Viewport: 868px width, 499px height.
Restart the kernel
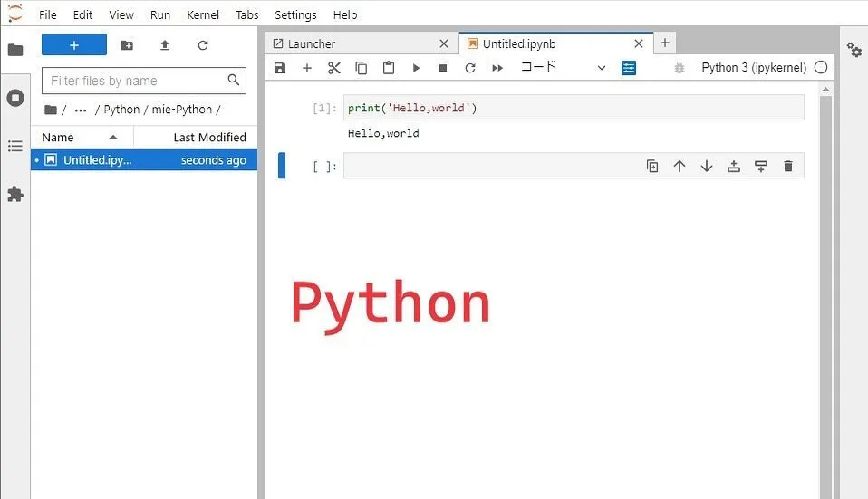click(470, 68)
